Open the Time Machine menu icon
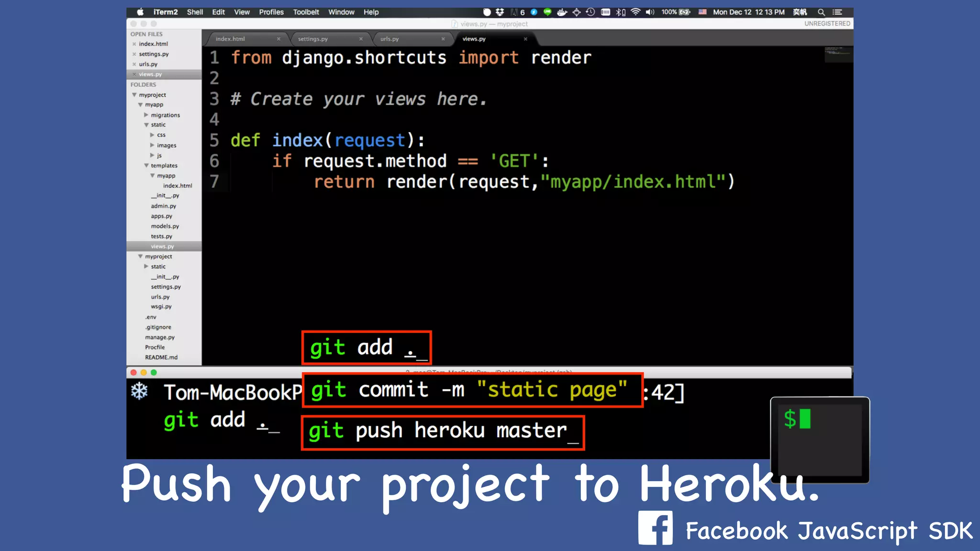Screen dimensions: 980x551 pos(591,12)
